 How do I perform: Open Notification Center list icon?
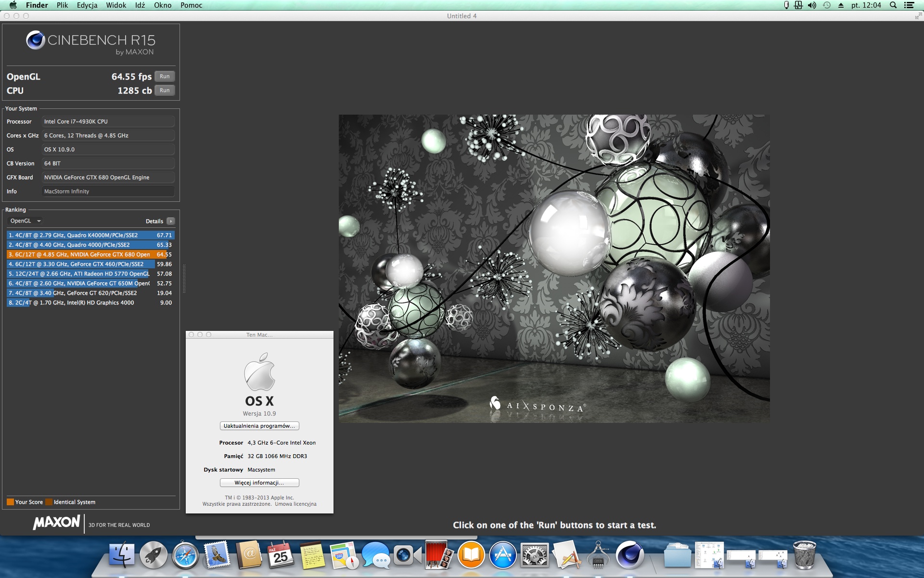[909, 5]
